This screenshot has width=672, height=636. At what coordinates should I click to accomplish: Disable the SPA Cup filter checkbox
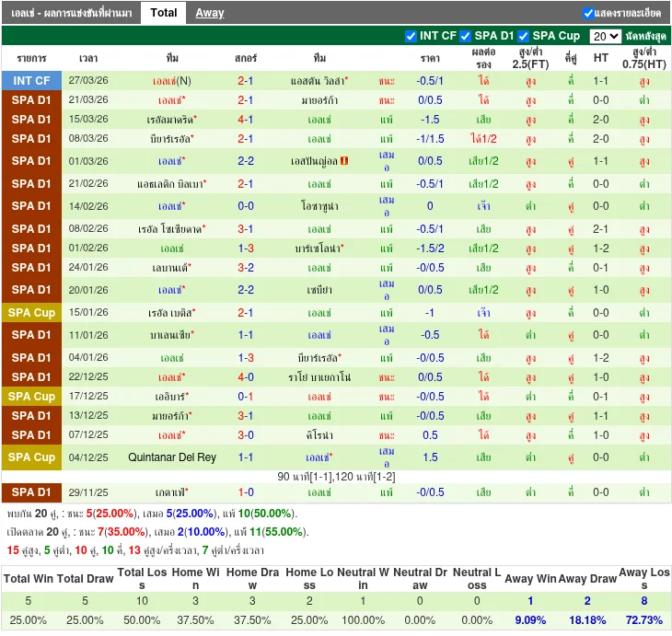click(523, 37)
